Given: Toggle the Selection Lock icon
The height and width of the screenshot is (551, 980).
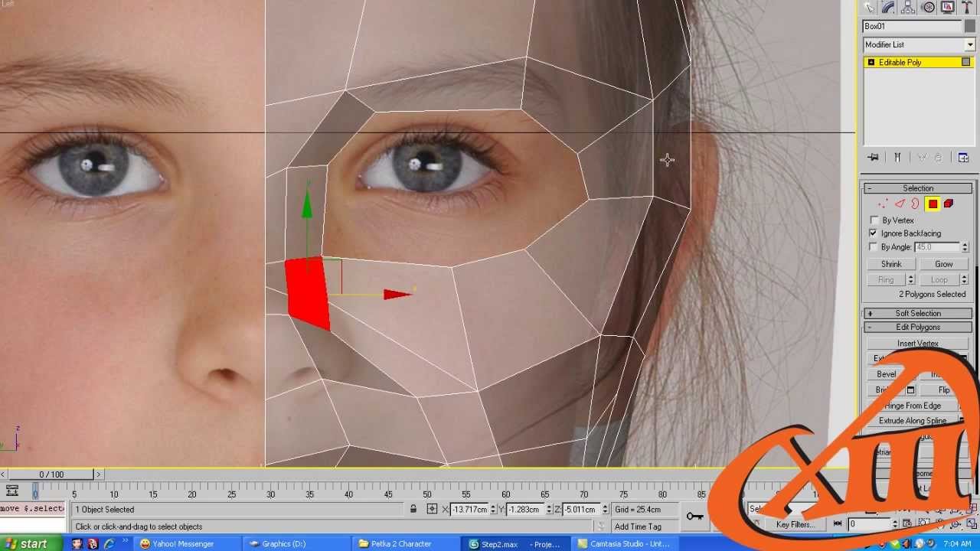Looking at the screenshot, I should [x=413, y=510].
